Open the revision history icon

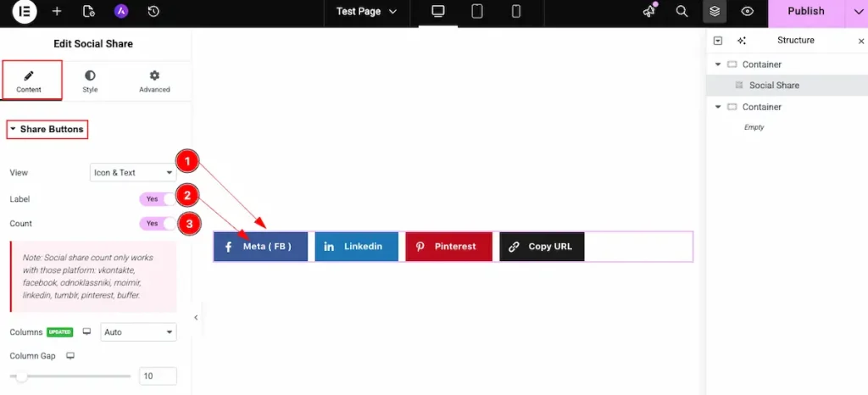pyautogui.click(x=154, y=12)
